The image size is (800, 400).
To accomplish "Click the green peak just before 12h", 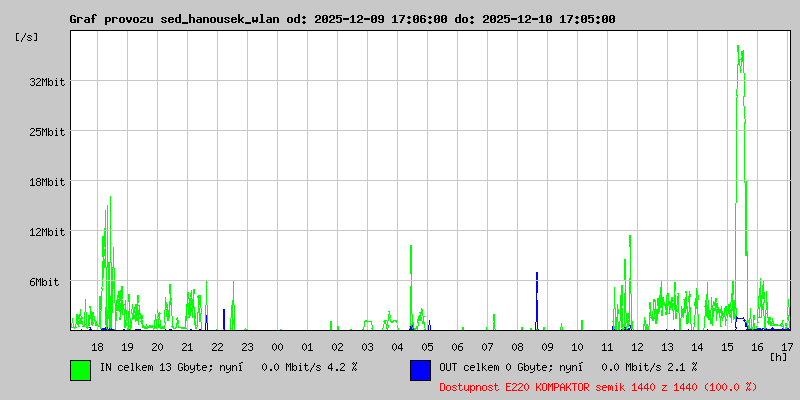I will pyautogui.click(x=630, y=281).
